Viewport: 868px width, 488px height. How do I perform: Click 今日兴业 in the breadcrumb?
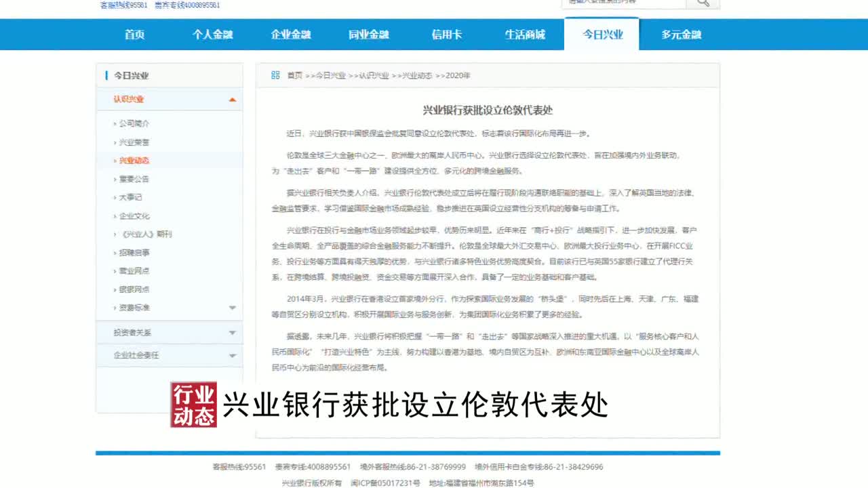(331, 76)
